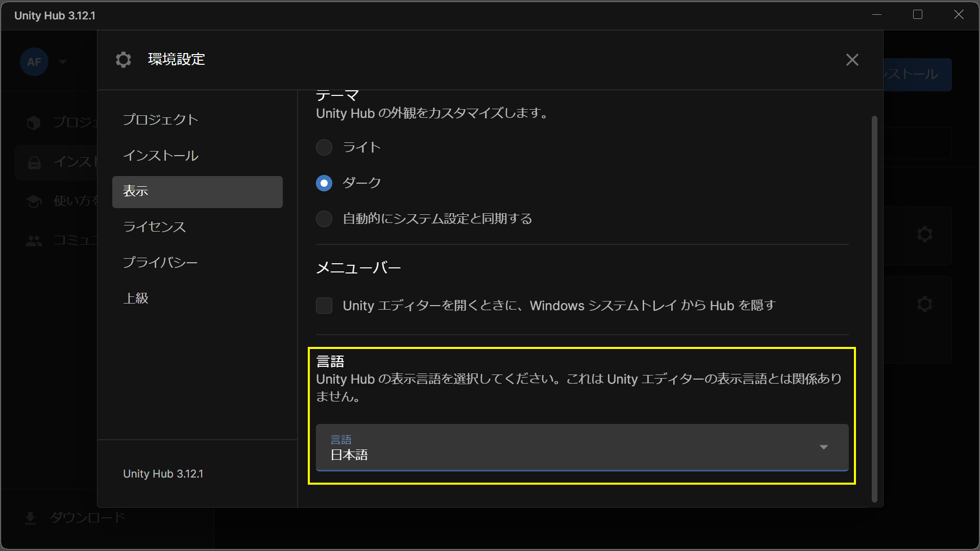Image resolution: width=980 pixels, height=551 pixels.
Task: Open the 言語 dropdown showing 日本語
Action: point(561,447)
